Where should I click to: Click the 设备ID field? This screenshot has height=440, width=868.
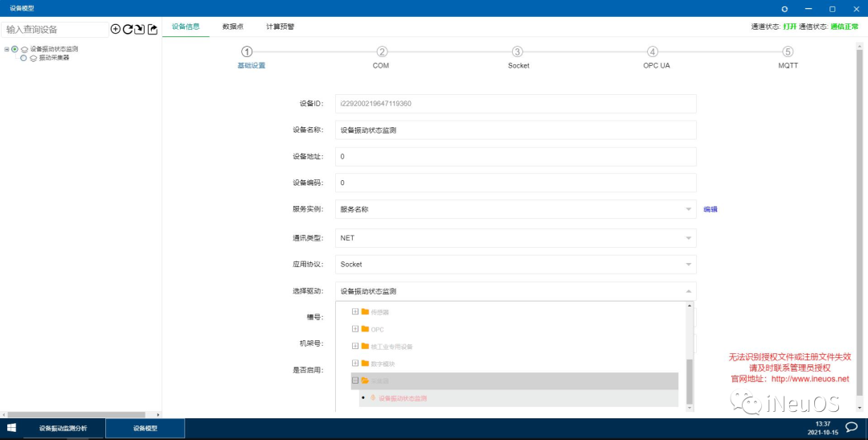515,104
